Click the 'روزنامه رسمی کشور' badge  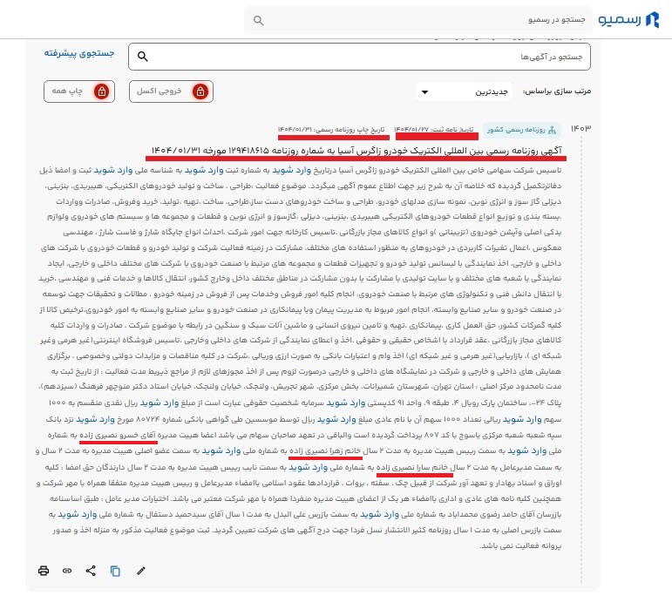point(521,129)
